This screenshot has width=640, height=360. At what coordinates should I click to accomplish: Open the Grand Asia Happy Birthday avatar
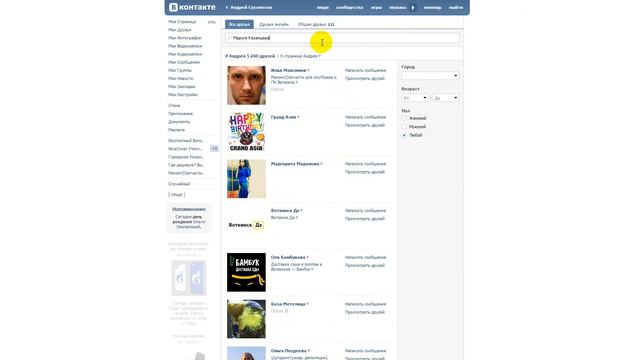(246, 132)
